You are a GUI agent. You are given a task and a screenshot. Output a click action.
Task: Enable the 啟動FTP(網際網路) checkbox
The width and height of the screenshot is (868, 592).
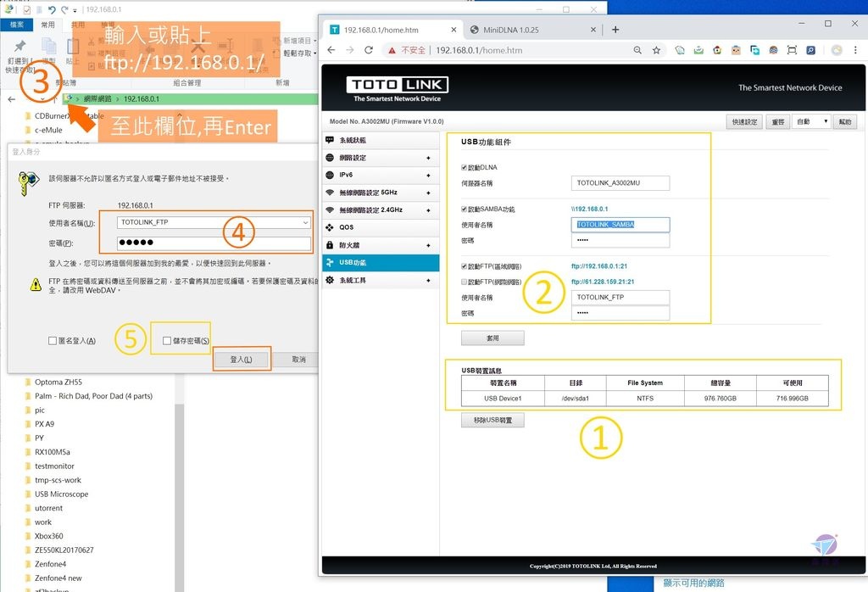tap(464, 282)
